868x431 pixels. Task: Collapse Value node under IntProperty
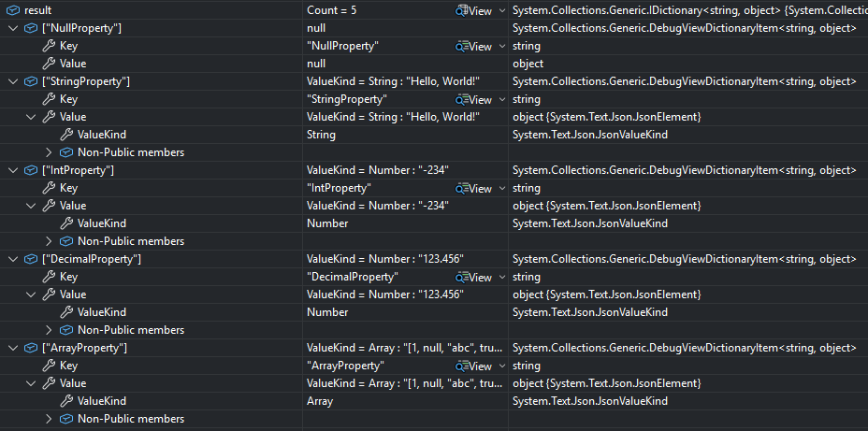pos(31,206)
